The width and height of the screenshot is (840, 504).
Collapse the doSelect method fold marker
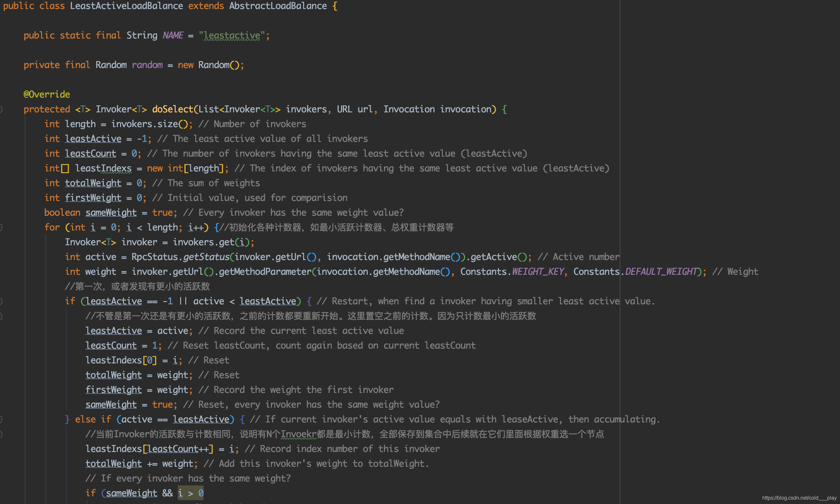pos(1,109)
